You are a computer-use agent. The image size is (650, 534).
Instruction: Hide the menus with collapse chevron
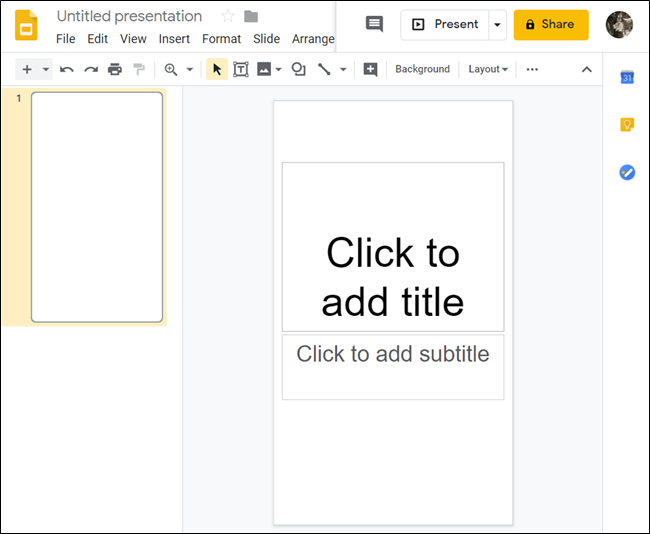point(587,69)
